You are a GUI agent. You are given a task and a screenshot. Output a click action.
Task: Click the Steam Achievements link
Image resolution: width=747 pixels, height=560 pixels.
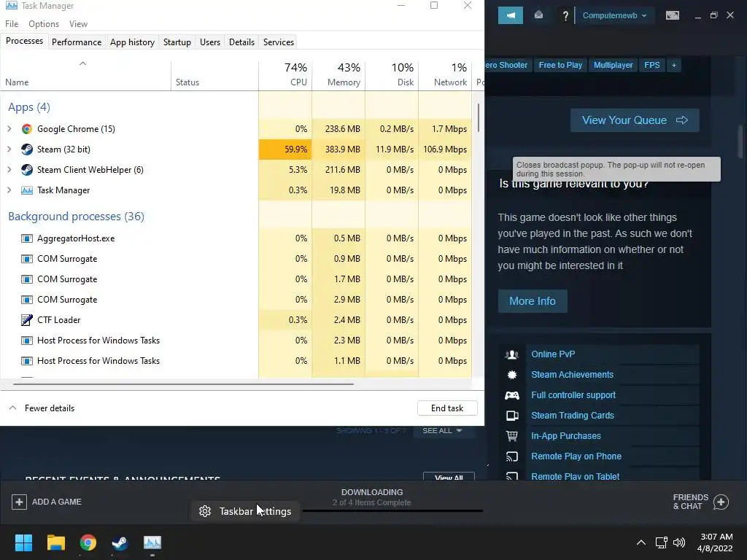572,375
